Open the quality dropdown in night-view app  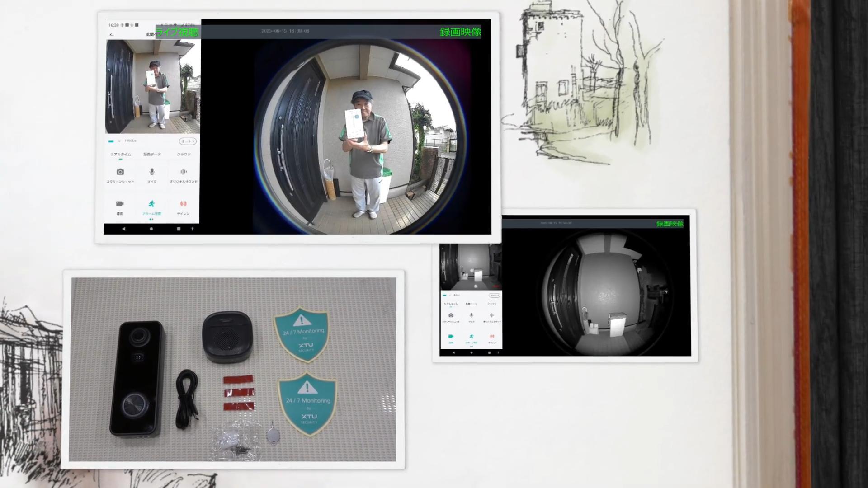(495, 296)
